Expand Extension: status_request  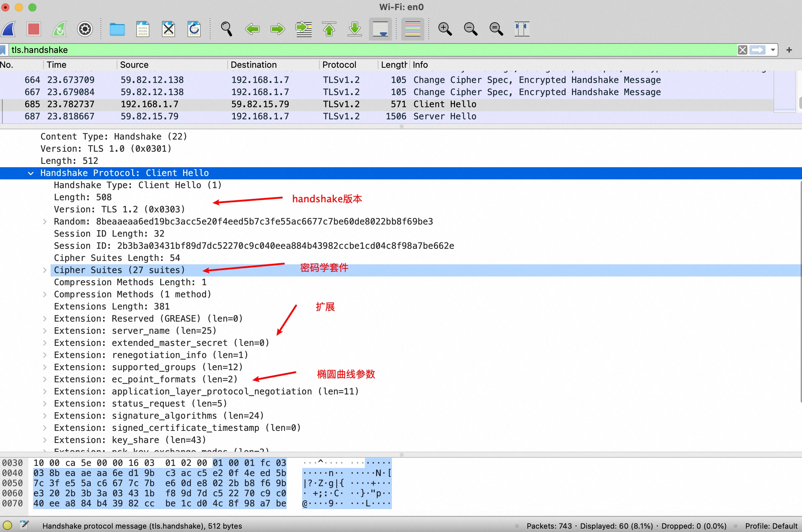coord(45,404)
